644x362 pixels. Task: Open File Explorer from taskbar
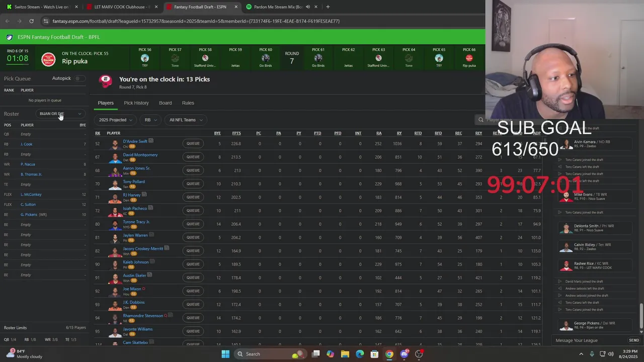[345, 354]
